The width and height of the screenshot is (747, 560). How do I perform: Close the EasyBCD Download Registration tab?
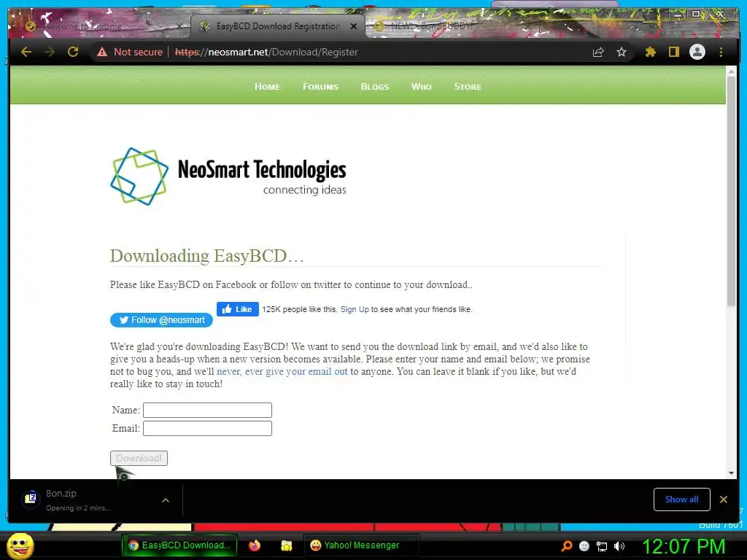tap(354, 26)
